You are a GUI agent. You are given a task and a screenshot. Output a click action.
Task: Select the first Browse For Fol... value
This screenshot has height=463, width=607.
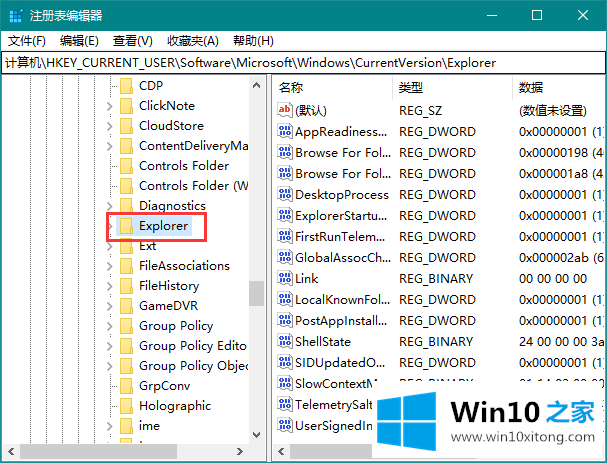coord(343,153)
